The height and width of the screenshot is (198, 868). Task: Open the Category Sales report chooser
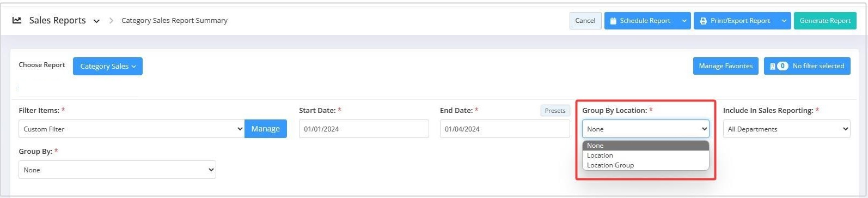click(x=108, y=66)
